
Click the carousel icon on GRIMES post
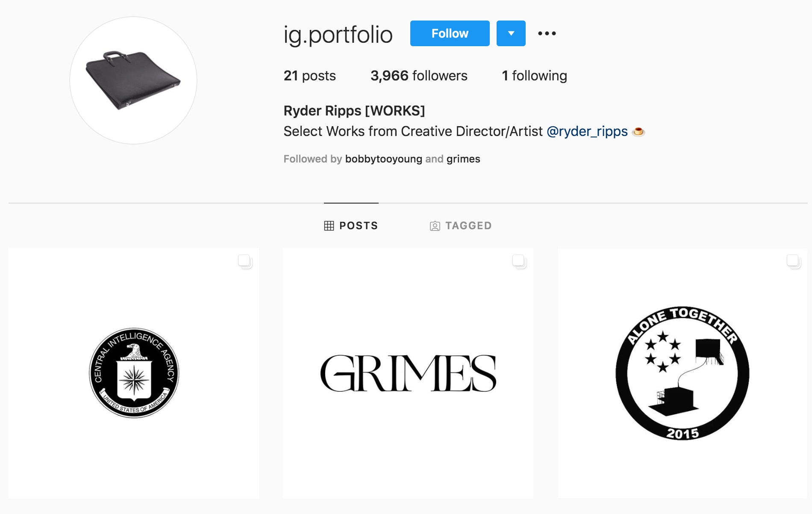519,261
